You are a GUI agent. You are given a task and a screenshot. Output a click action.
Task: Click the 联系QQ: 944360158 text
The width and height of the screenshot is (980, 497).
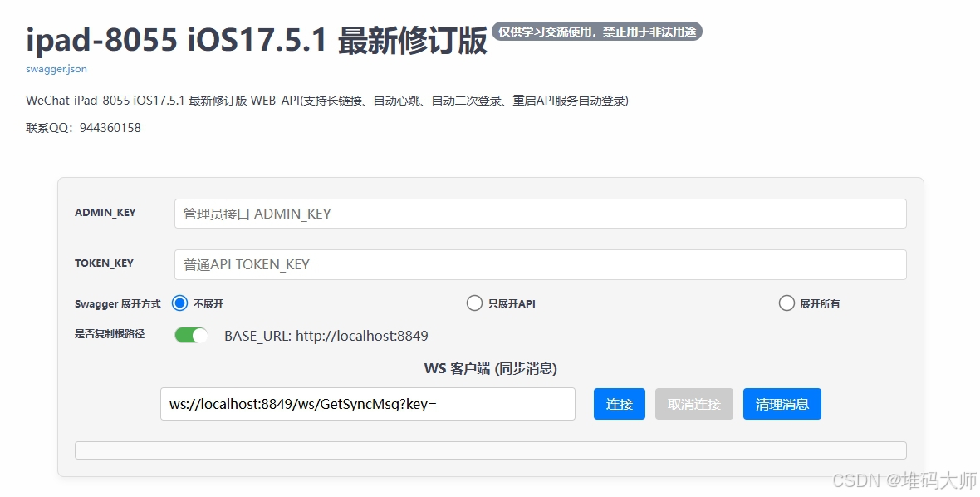(83, 127)
